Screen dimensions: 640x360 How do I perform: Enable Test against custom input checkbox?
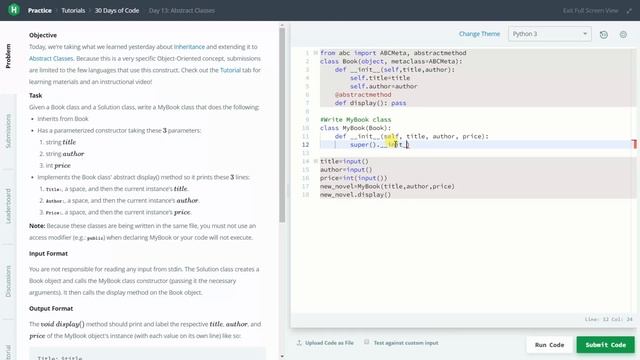367,342
